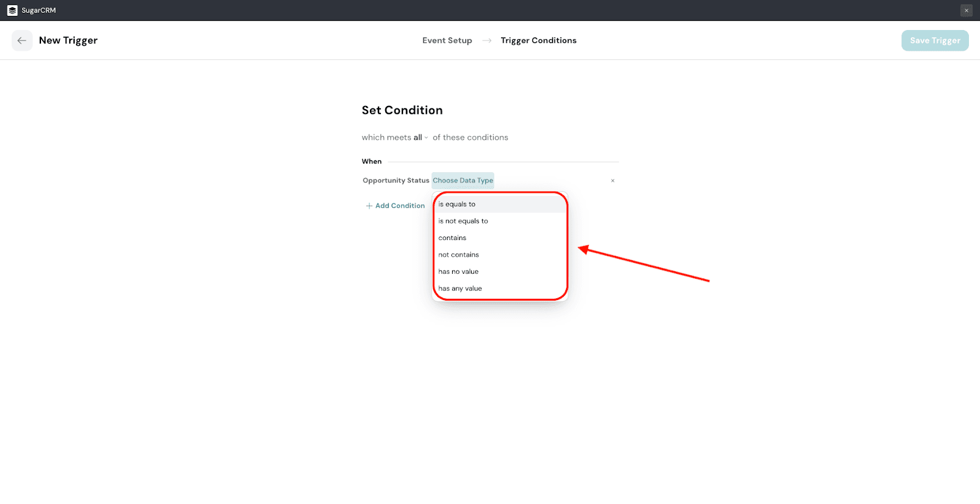The width and height of the screenshot is (980, 504).
Task: Pick 'contains' from the operator list
Action: (453, 238)
